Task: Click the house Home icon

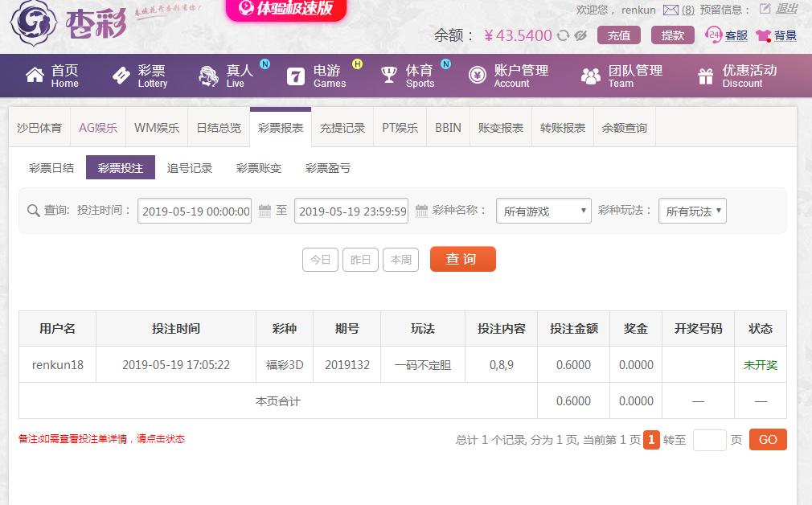Action: coord(35,75)
